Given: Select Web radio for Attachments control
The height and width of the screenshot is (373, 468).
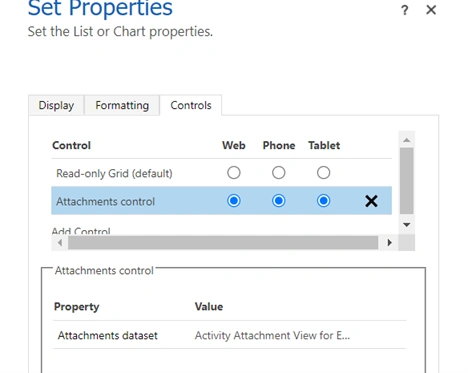Looking at the screenshot, I should pyautogui.click(x=234, y=201).
